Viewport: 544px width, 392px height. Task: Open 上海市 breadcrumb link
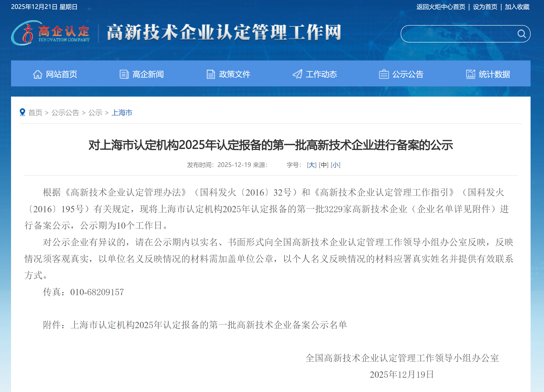coord(122,113)
